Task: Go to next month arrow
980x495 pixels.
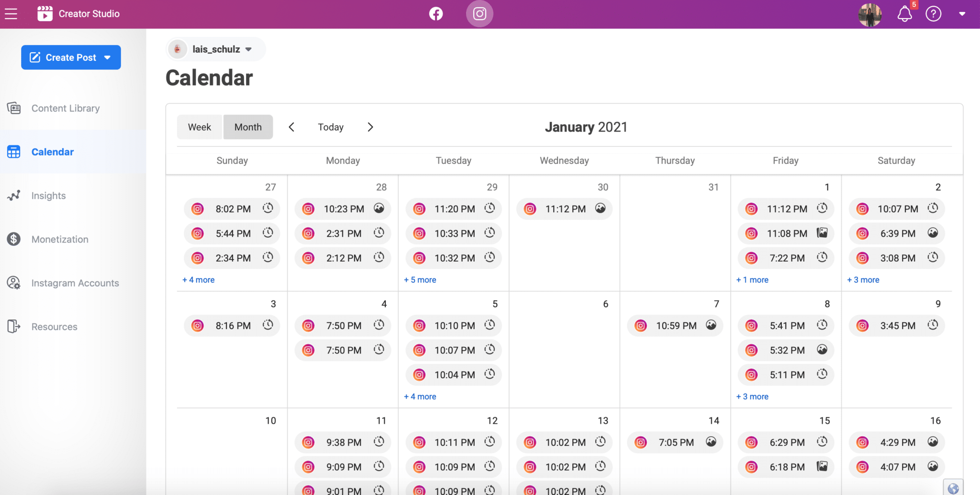Action: pos(370,127)
